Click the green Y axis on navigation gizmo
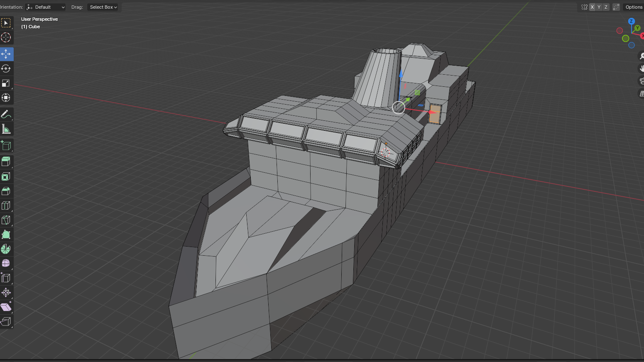Viewport: 644px width, 362px height. click(x=637, y=28)
